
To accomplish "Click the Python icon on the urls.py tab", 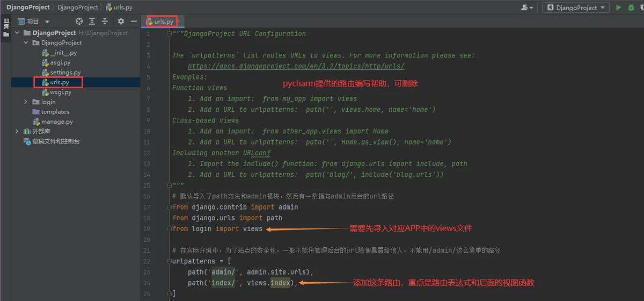I will click(x=150, y=22).
